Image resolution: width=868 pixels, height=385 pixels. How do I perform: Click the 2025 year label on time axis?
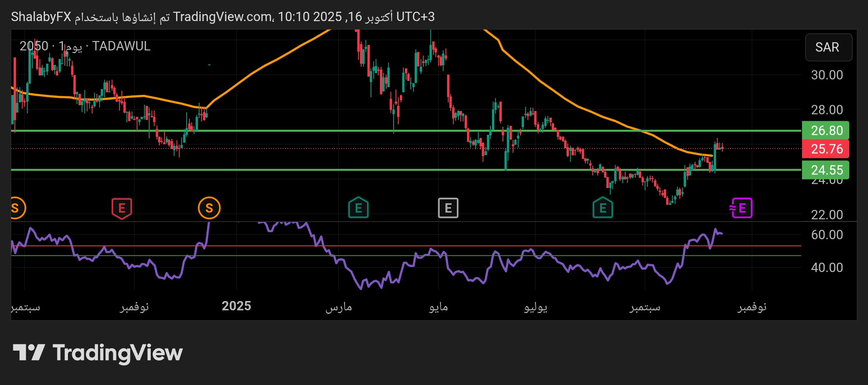[x=236, y=306]
